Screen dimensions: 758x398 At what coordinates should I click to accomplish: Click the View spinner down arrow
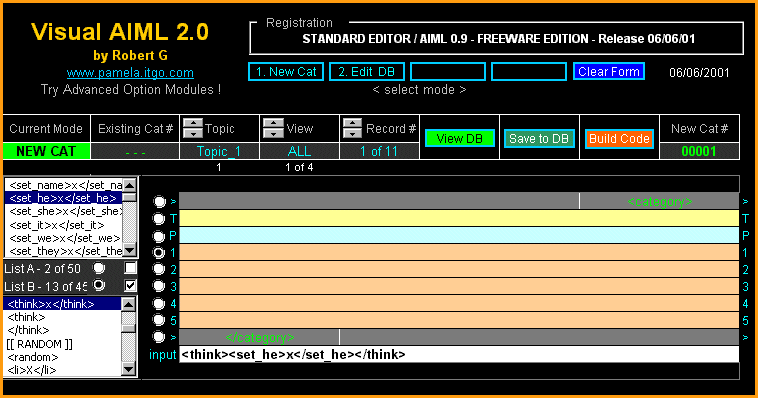click(273, 133)
